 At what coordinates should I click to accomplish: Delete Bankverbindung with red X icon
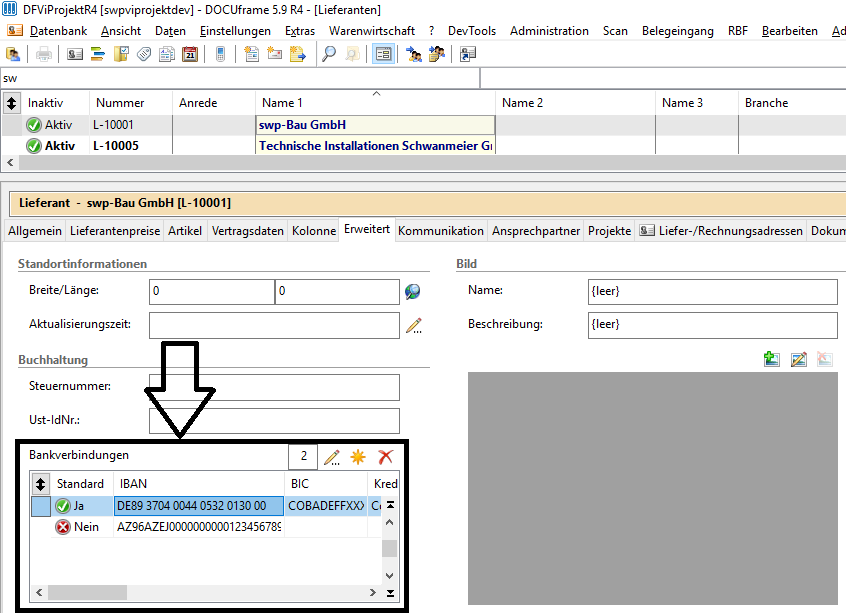tap(385, 457)
